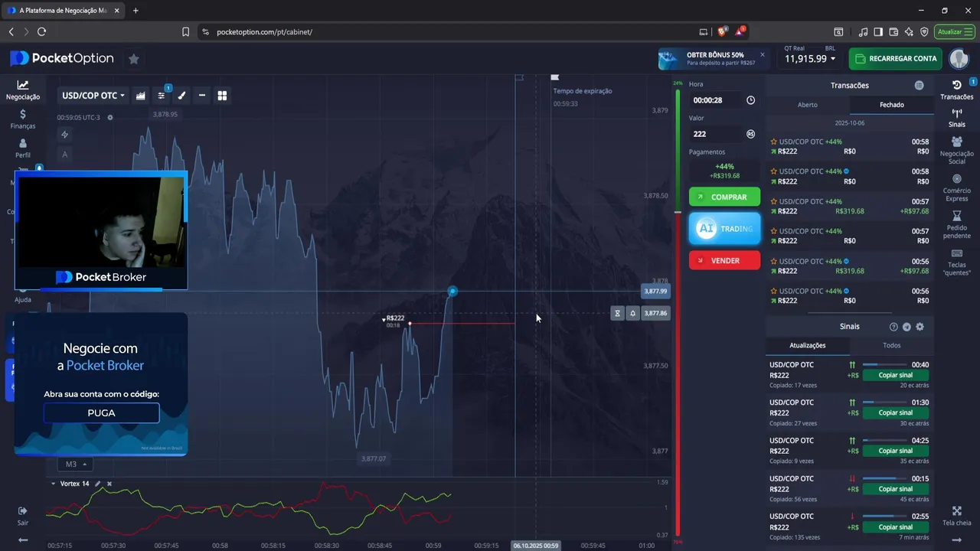The height and width of the screenshot is (551, 980).
Task: Click the currency icon beside Valor
Action: pos(750,134)
